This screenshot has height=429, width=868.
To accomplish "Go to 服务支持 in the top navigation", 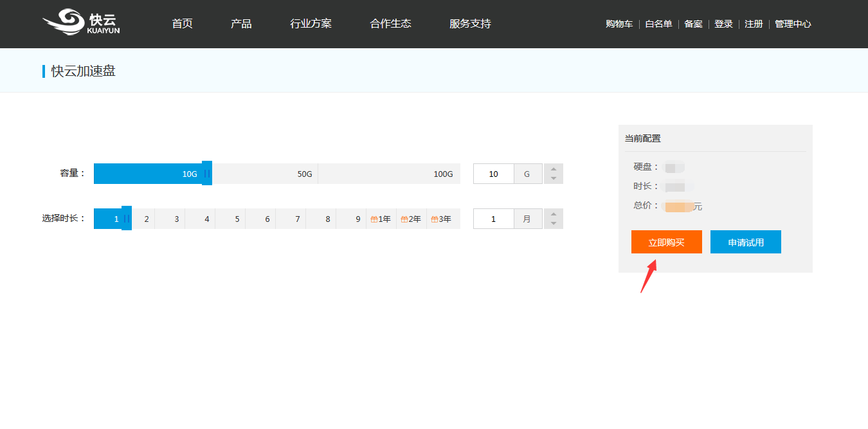I will pyautogui.click(x=470, y=24).
